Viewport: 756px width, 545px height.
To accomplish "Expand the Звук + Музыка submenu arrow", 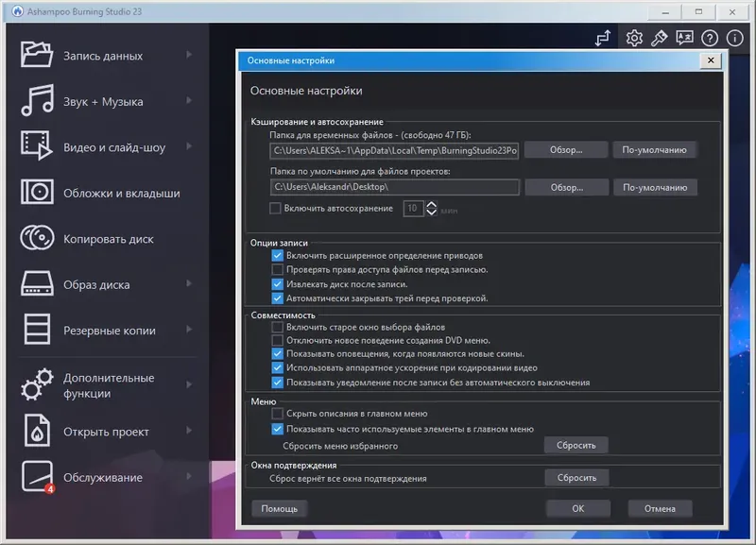I will coord(189,100).
